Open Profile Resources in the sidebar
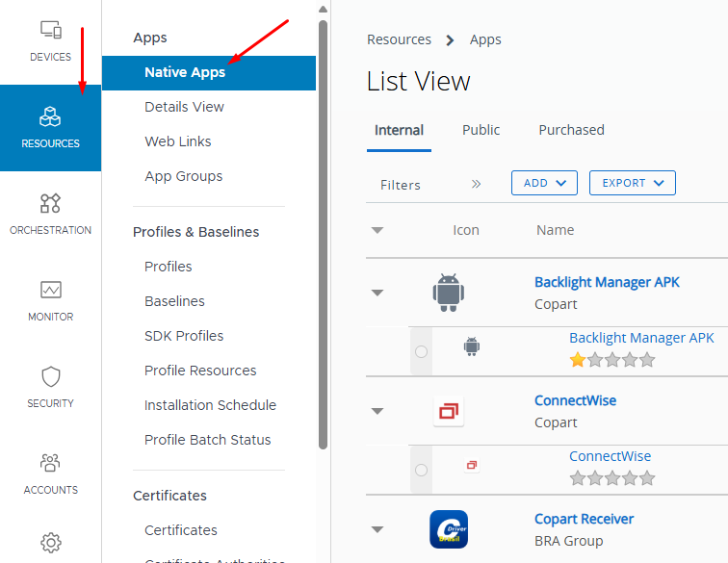 coord(200,371)
